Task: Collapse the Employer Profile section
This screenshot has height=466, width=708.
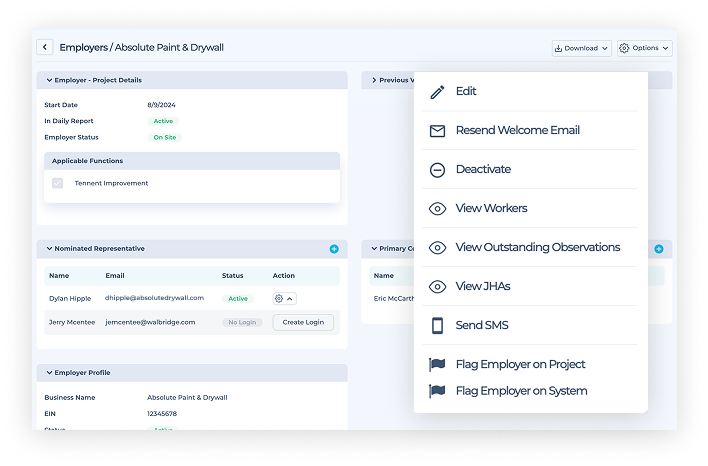Action: 49,373
